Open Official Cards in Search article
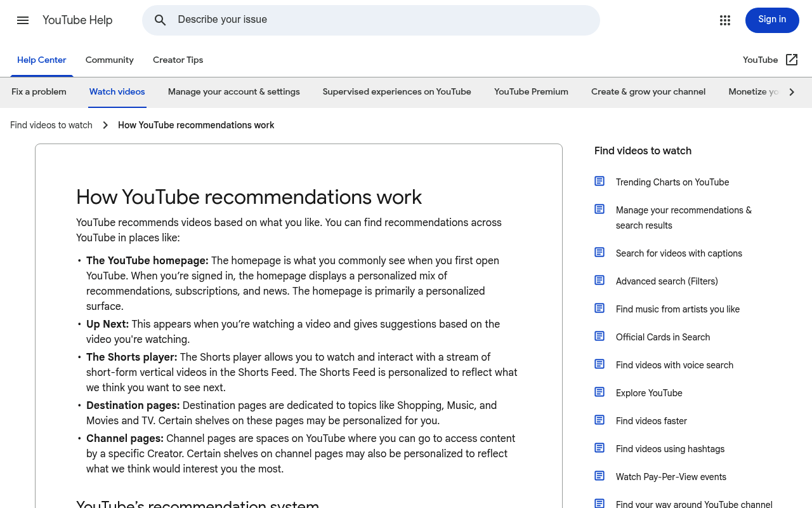Image resolution: width=812 pixels, height=508 pixels. point(663,337)
